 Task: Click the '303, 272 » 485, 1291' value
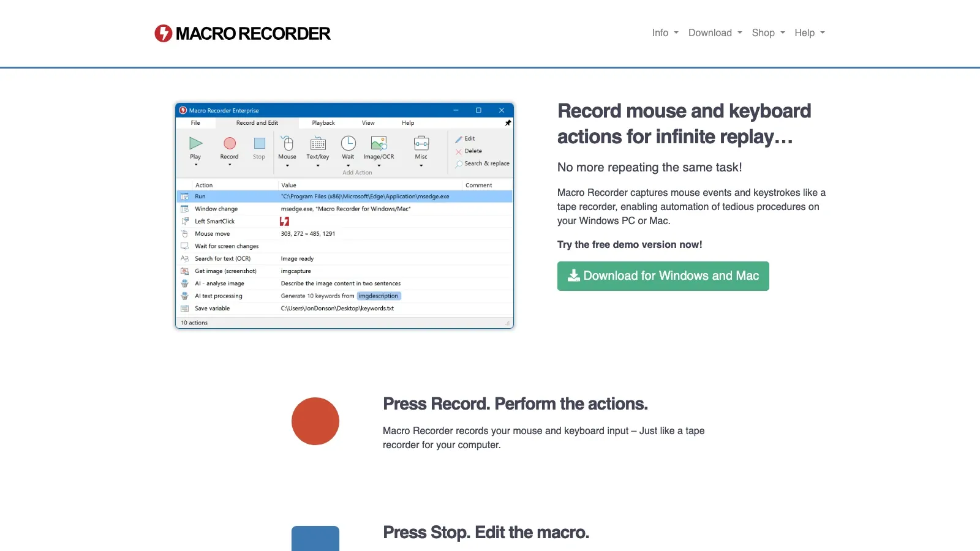tap(308, 234)
